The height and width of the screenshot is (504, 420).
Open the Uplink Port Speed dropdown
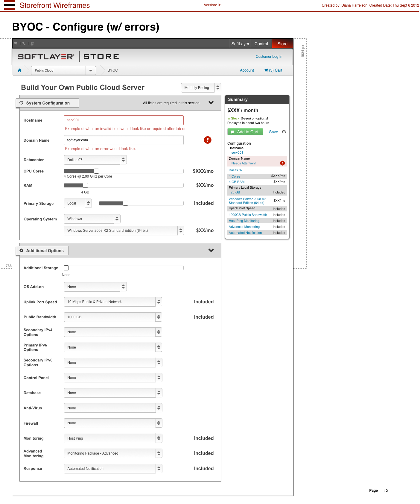coord(113,302)
